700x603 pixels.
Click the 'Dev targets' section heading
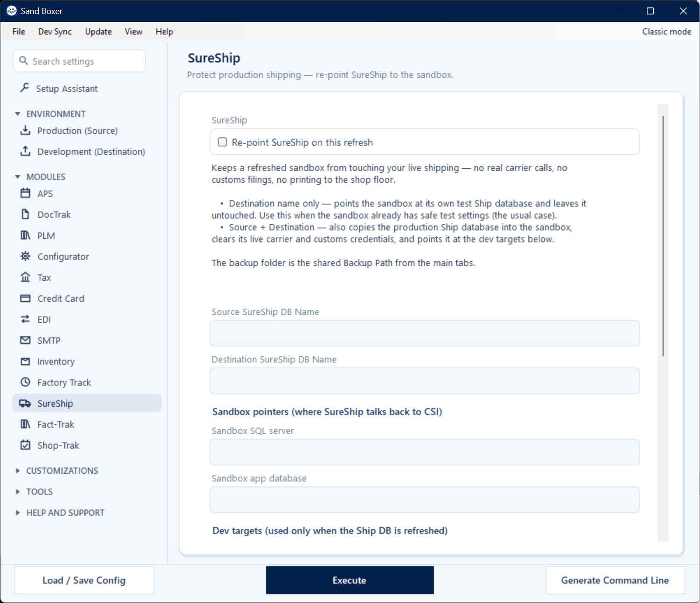[330, 531]
